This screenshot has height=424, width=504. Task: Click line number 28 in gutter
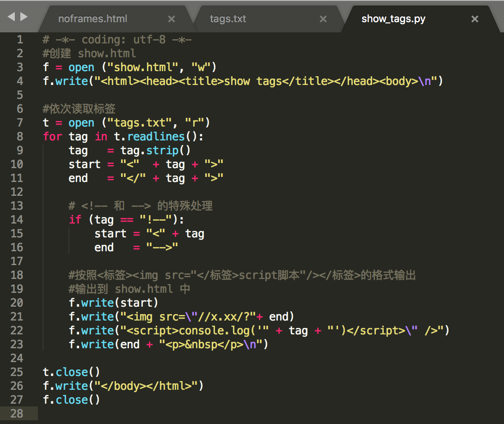coord(17,413)
